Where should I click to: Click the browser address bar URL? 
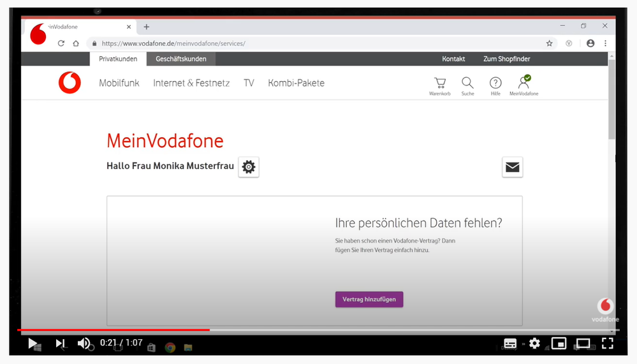pyautogui.click(x=173, y=43)
